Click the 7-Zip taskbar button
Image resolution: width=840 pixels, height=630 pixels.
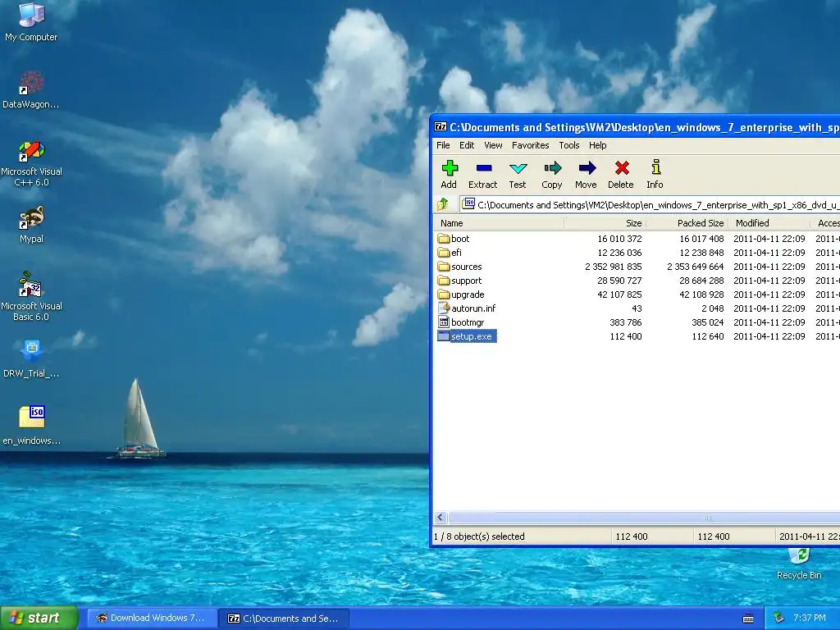pyautogui.click(x=285, y=619)
